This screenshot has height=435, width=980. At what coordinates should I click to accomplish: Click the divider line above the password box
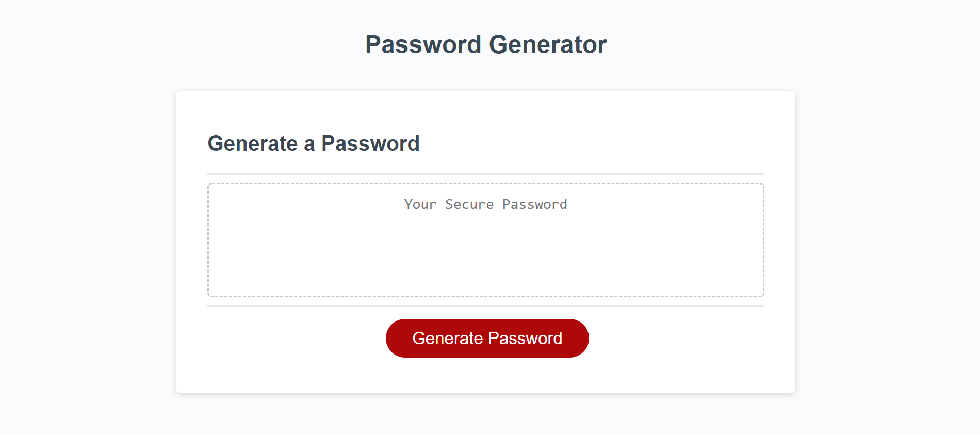(485, 173)
